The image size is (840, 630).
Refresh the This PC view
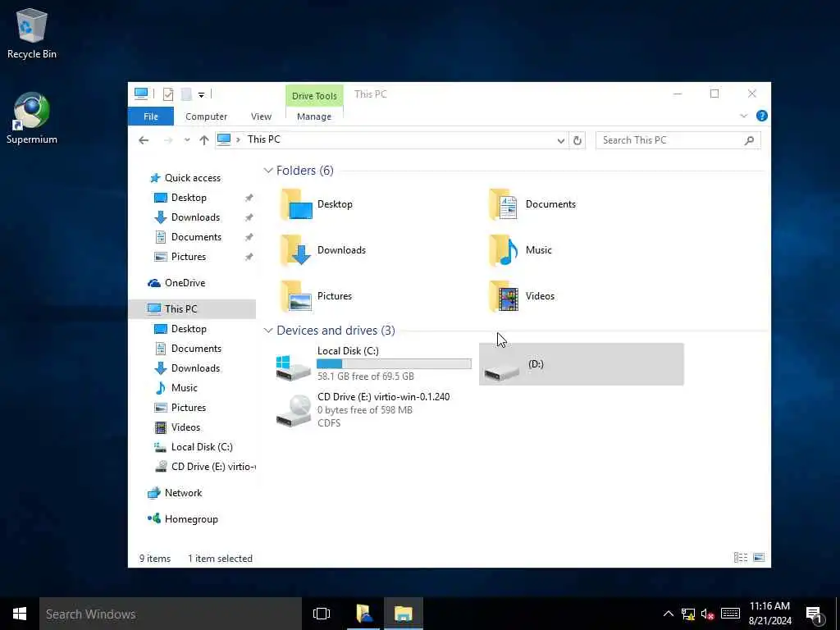tap(577, 140)
